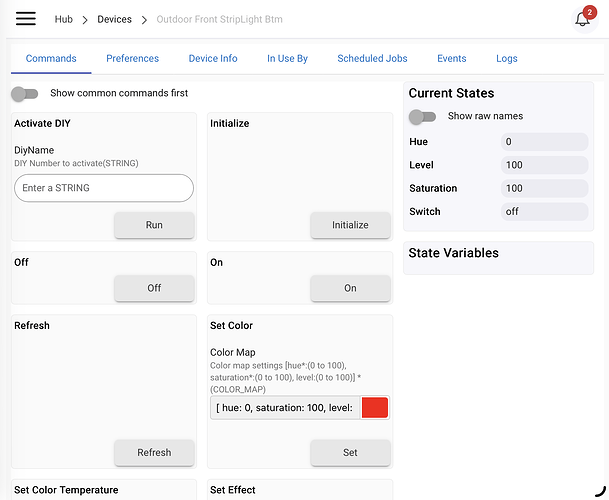The width and height of the screenshot is (609, 500).
Task: Open the red color swatch picker
Action: pos(374,407)
